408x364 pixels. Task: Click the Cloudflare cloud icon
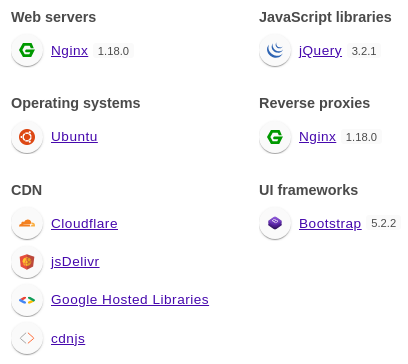tap(27, 223)
